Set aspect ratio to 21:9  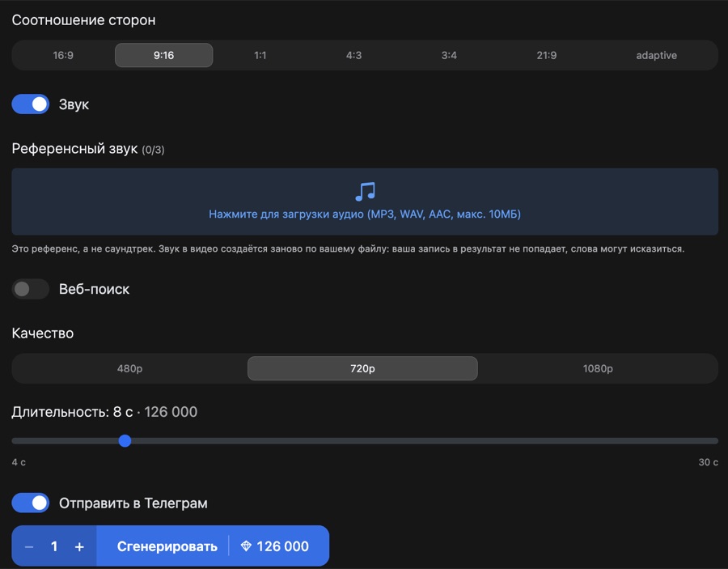click(547, 55)
